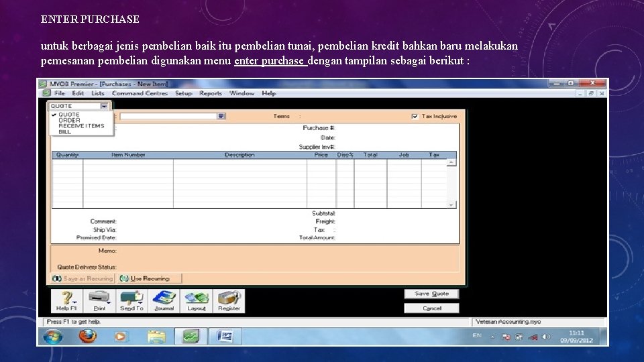This screenshot has width=644, height=362.
Task: Click the Promised Date label
Action: pos(96,237)
